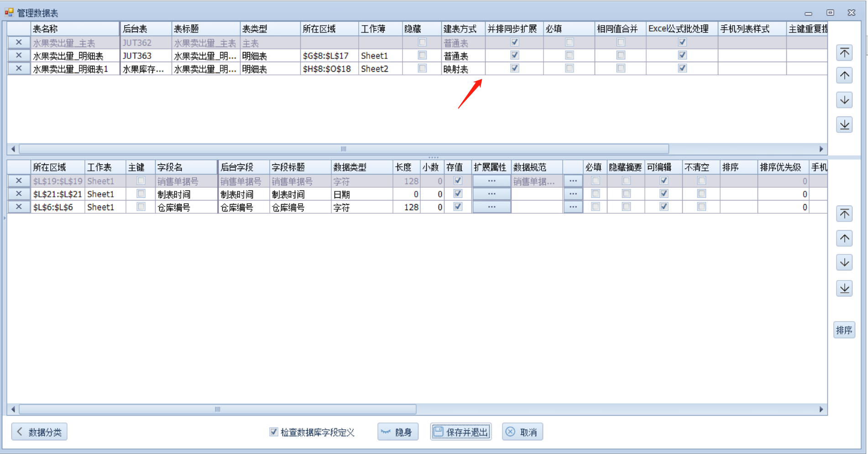Delete the 水果卖出量_明细表1 table row
Screen dimensions: 868x454
tap(19, 69)
